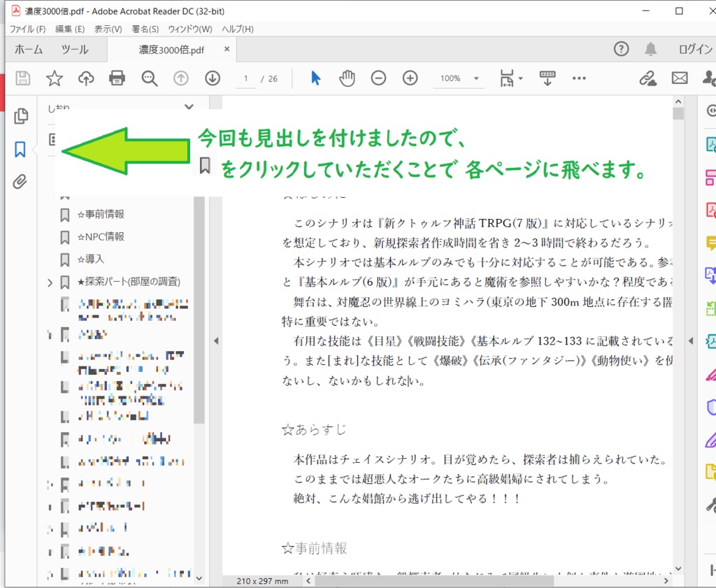Switch to the ホーム tab
Image resolution: width=716 pixels, height=588 pixels.
pos(28,50)
